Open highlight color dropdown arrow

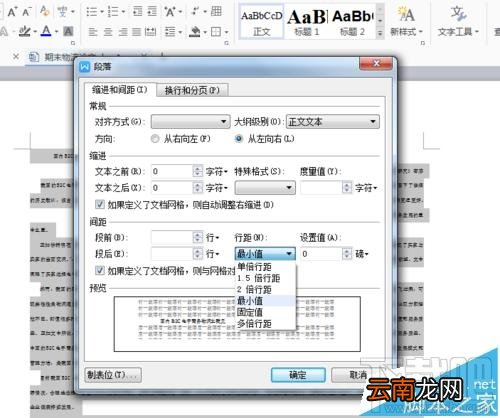tap(35, 32)
